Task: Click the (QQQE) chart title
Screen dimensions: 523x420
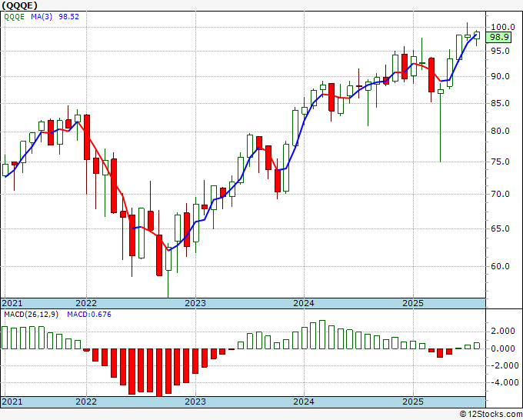Action: tap(19, 5)
